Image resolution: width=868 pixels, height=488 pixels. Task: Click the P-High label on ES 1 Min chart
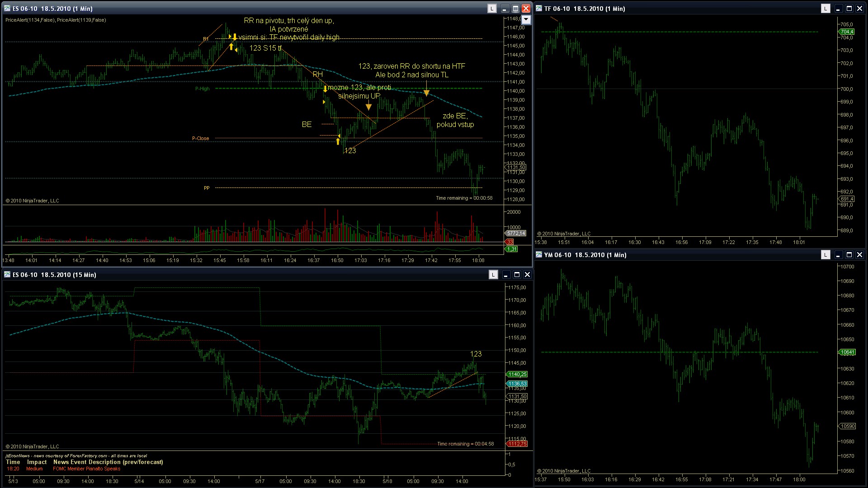point(202,89)
